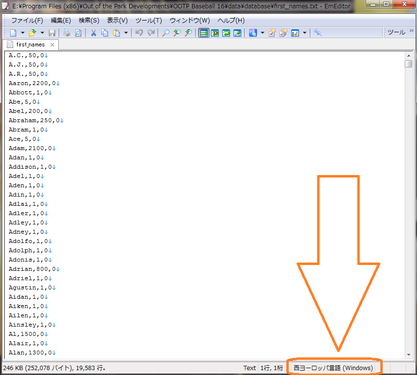Open the 検索(S) menu
The width and height of the screenshot is (417, 375).
pyautogui.click(x=89, y=21)
